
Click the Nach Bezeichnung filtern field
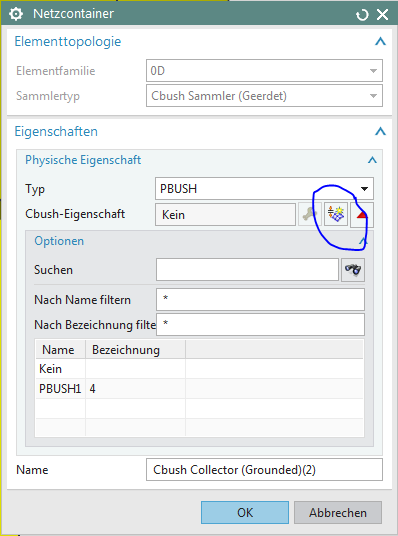[260, 324]
